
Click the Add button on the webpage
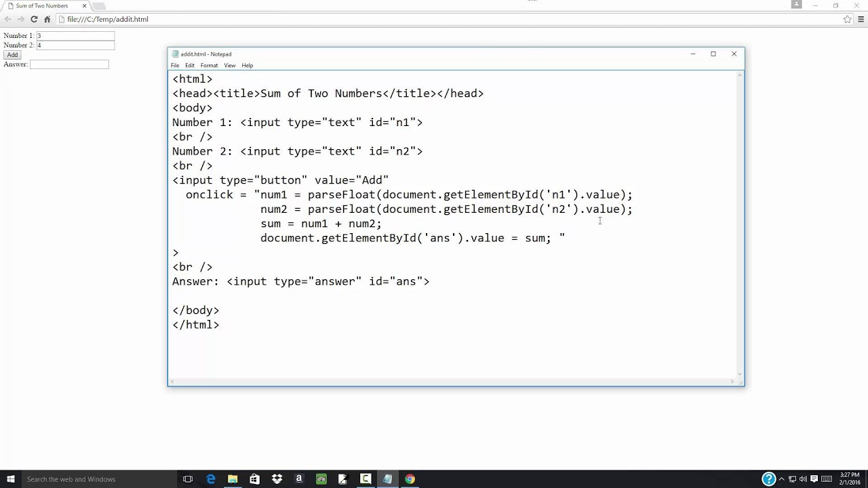click(12, 54)
